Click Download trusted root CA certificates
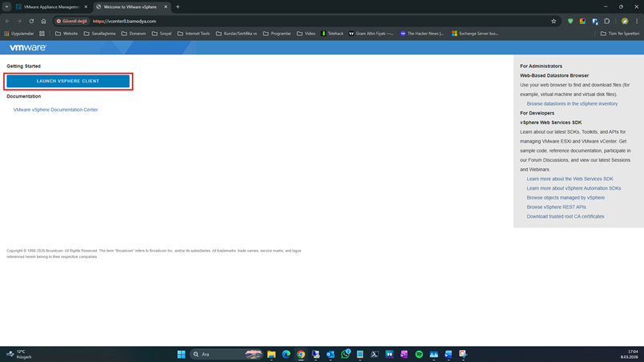Image resolution: width=644 pixels, height=362 pixels. point(566,216)
